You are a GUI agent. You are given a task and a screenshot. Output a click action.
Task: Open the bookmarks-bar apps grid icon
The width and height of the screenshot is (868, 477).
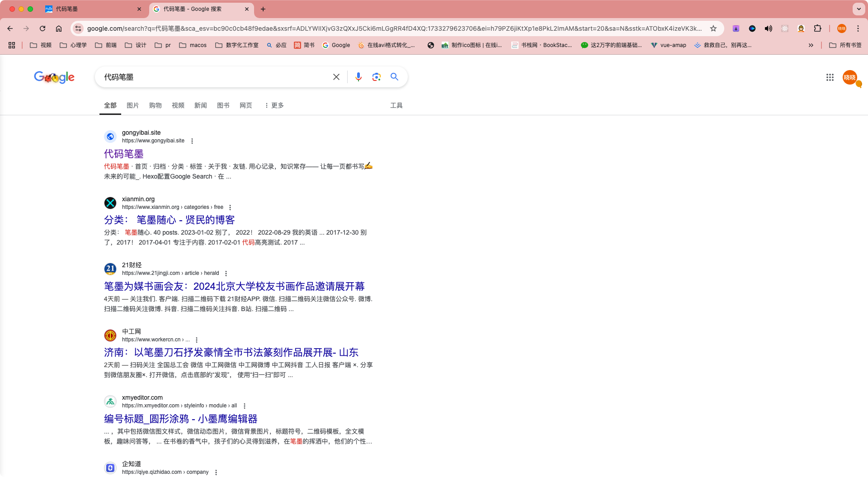[12, 45]
